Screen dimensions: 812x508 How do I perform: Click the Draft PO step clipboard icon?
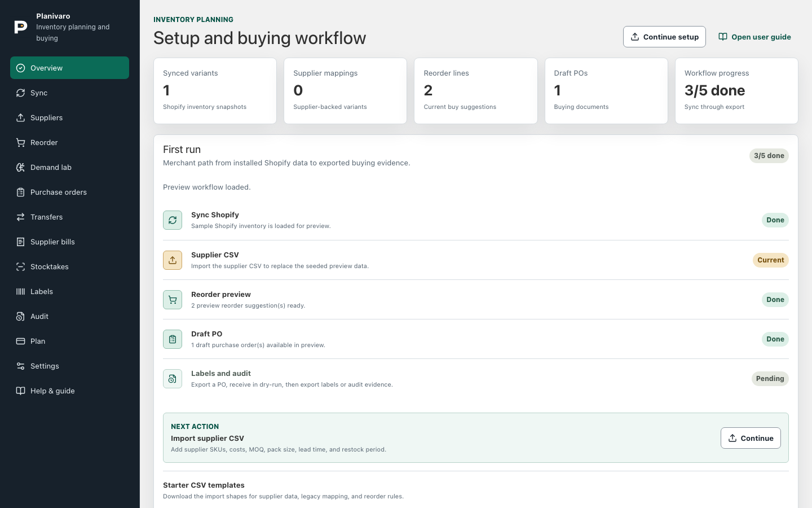[x=173, y=339]
